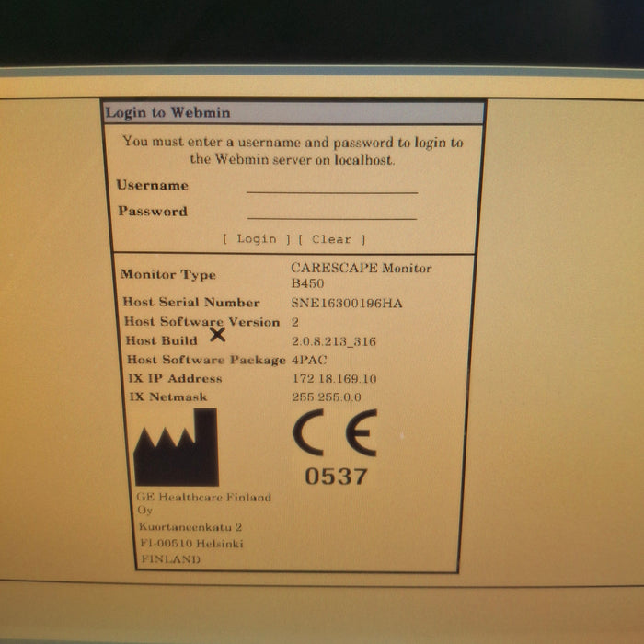The width and height of the screenshot is (644, 644).
Task: Select the host serial number SNE16300196HA
Action: pyautogui.click(x=346, y=304)
